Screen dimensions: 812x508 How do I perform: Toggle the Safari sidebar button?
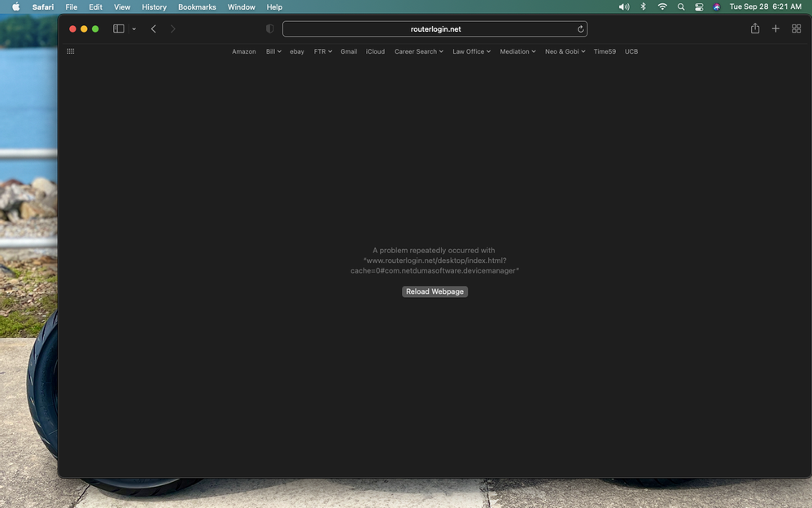coord(119,28)
